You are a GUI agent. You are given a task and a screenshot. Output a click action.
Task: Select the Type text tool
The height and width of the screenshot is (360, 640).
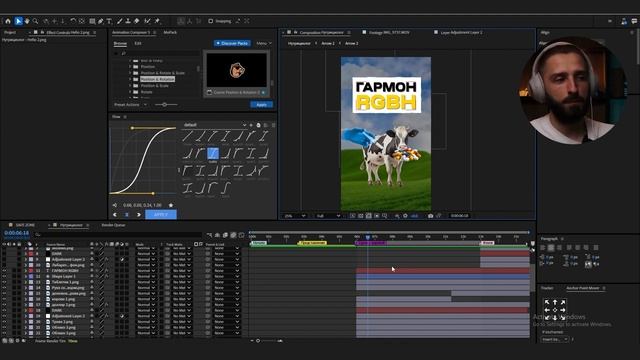pyautogui.click(x=109, y=21)
